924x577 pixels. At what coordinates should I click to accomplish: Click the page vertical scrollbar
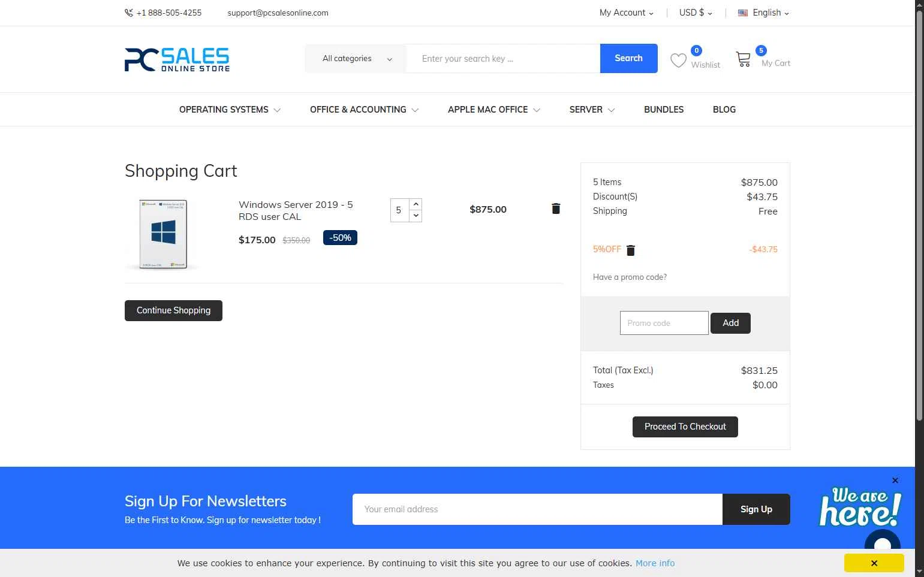919,216
